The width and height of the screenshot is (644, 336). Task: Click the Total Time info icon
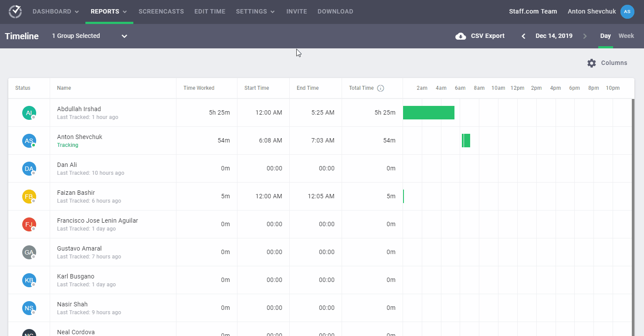[x=380, y=88]
